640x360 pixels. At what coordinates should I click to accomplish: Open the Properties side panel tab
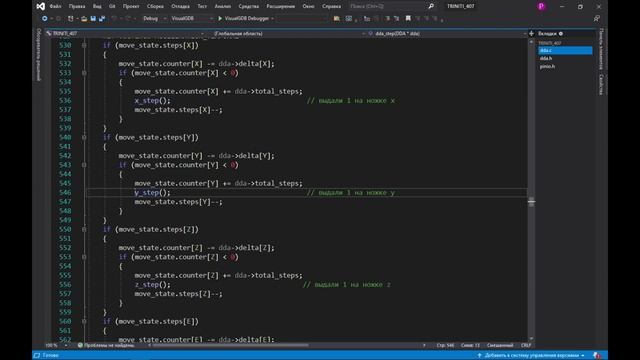601,84
